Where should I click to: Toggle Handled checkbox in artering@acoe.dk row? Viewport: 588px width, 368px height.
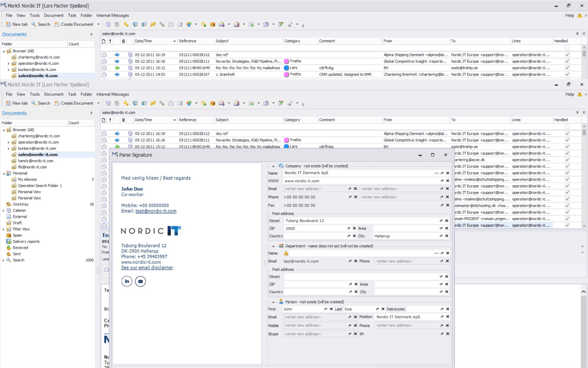pyautogui.click(x=567, y=160)
